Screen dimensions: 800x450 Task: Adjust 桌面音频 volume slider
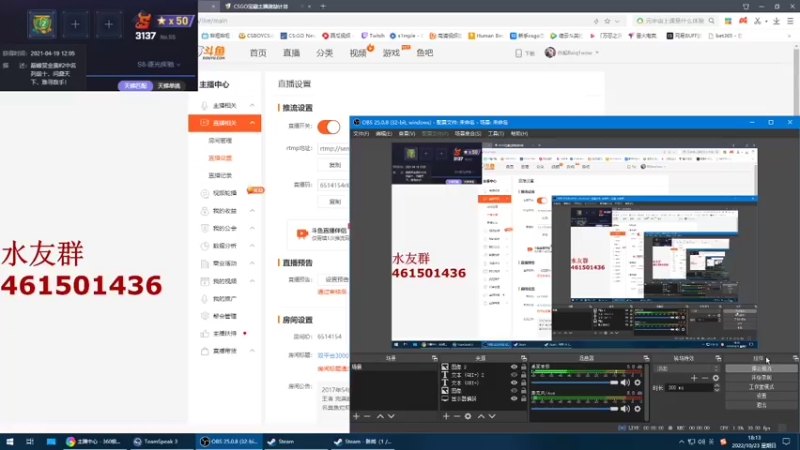click(x=574, y=383)
